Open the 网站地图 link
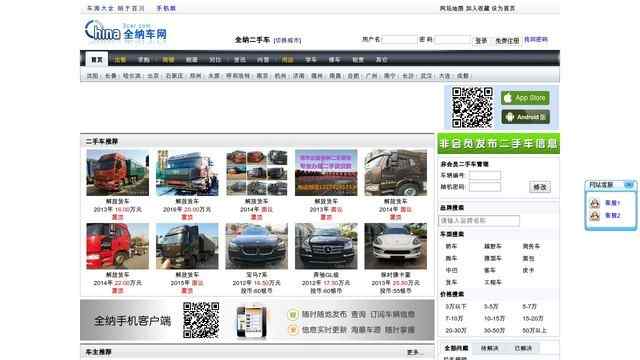640x360 pixels. 451,8
